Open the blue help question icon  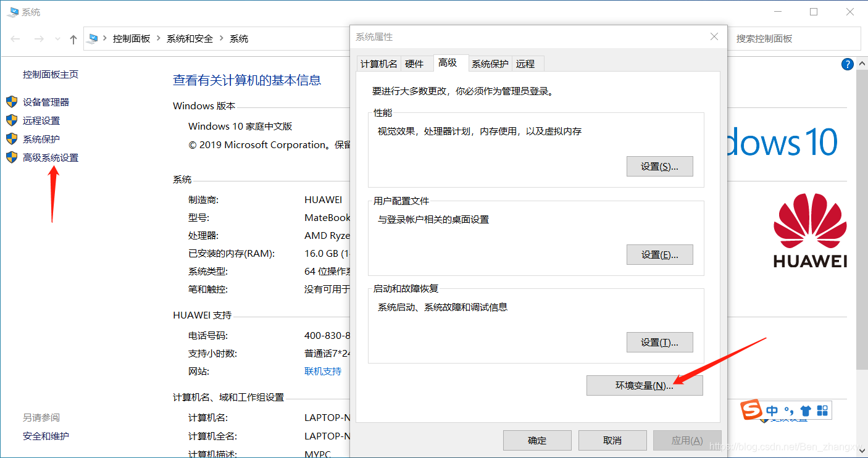coord(847,64)
